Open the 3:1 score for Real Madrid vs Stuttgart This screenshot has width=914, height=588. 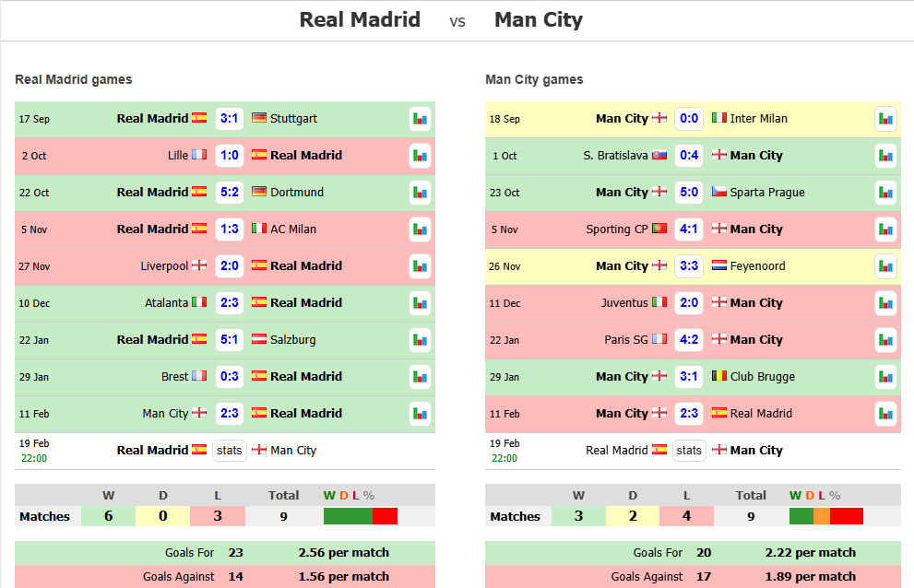point(229,118)
